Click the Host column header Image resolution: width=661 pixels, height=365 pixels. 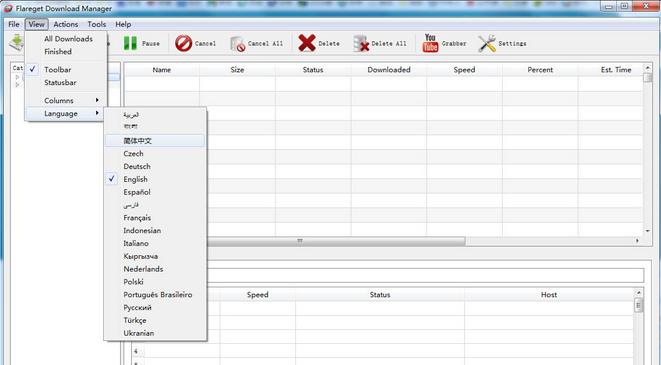(549, 295)
